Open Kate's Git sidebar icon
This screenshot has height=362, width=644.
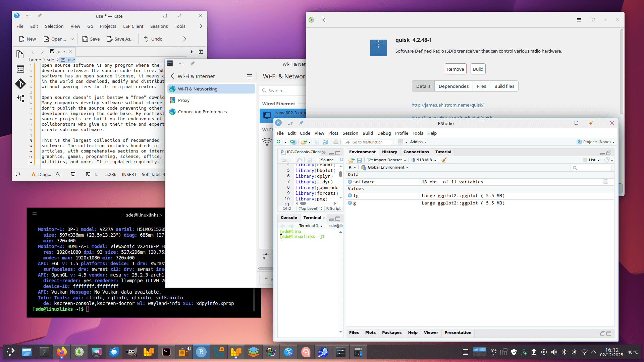pyautogui.click(x=20, y=84)
